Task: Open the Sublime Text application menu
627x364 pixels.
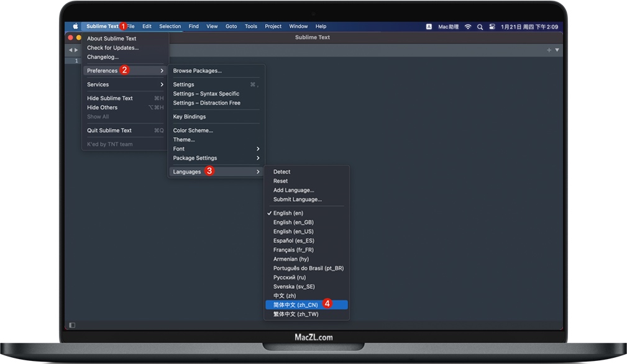Action: tap(103, 26)
